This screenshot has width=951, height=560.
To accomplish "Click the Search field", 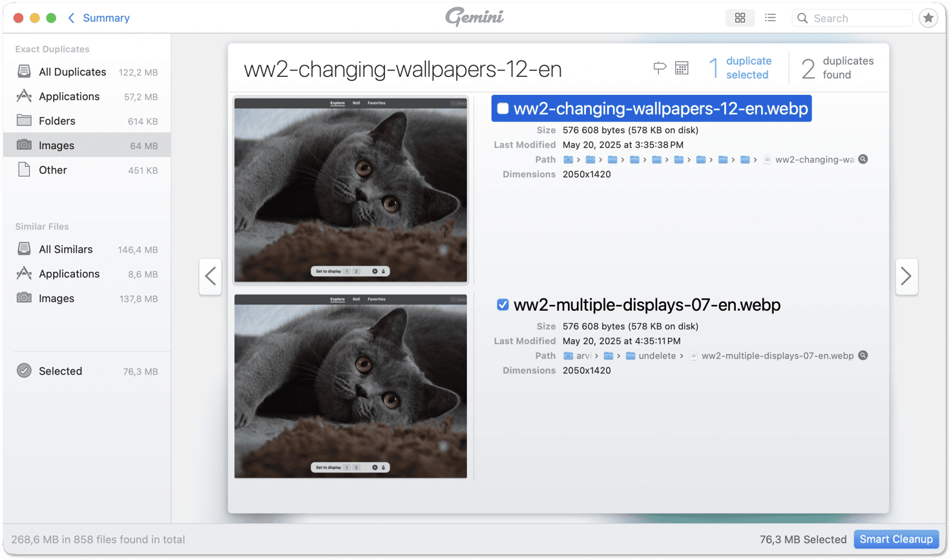I will point(852,18).
